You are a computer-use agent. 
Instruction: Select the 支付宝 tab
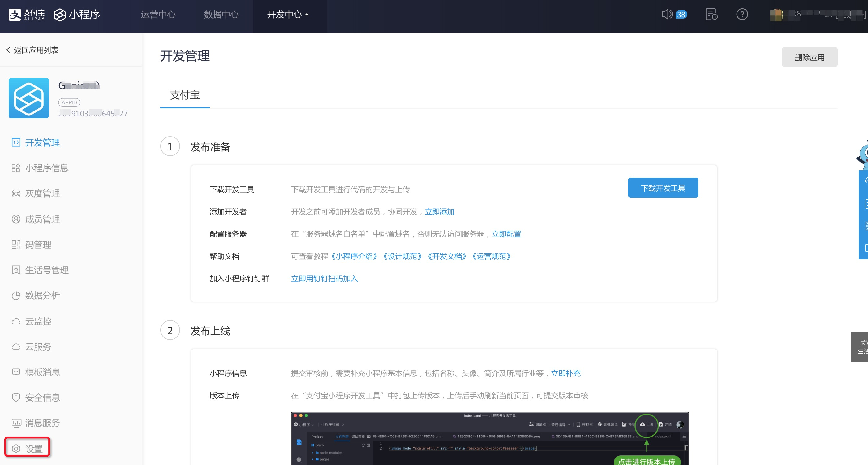pos(185,95)
